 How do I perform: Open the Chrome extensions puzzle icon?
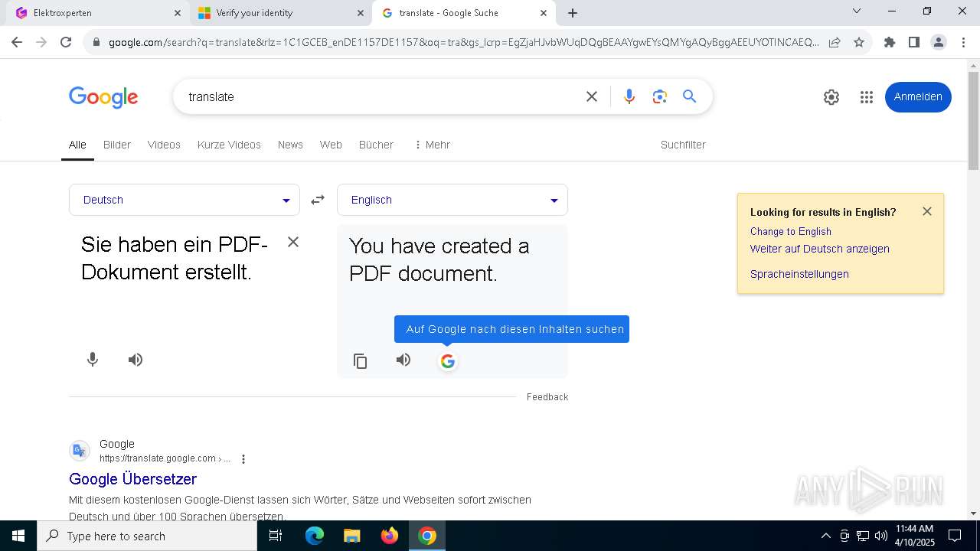coord(890,42)
